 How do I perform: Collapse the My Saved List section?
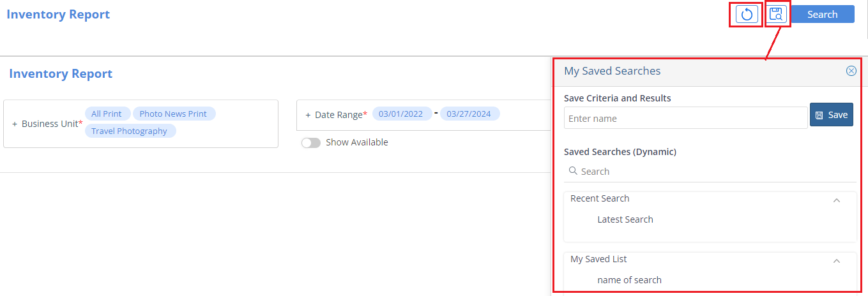pos(837,261)
